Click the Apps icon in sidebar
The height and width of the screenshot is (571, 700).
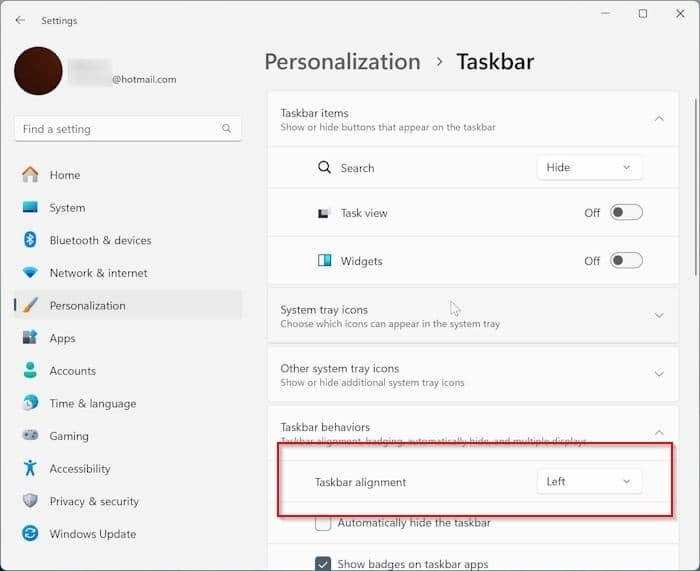point(30,338)
